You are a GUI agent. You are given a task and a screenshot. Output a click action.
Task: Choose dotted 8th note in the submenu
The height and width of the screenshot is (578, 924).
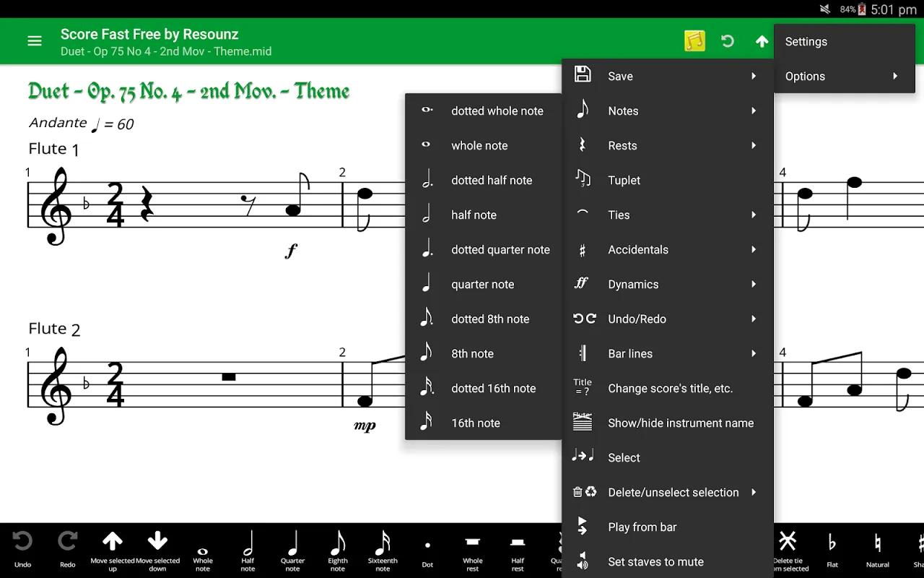pyautogui.click(x=484, y=319)
